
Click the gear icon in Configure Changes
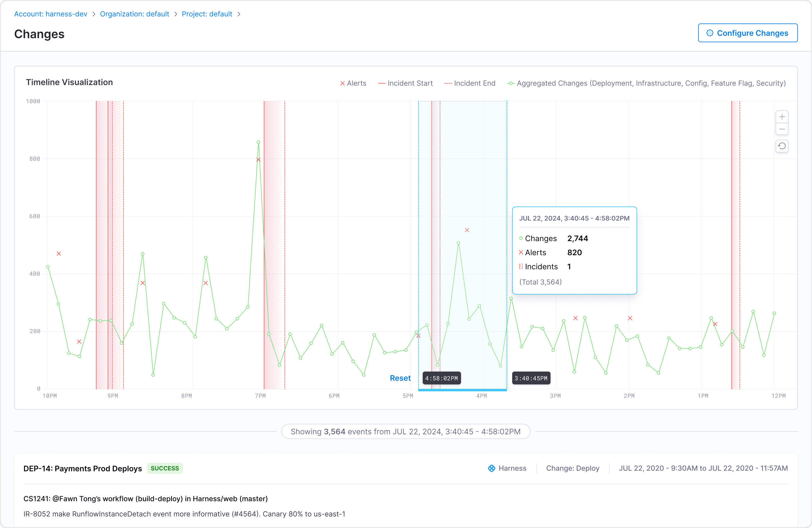[x=710, y=33]
